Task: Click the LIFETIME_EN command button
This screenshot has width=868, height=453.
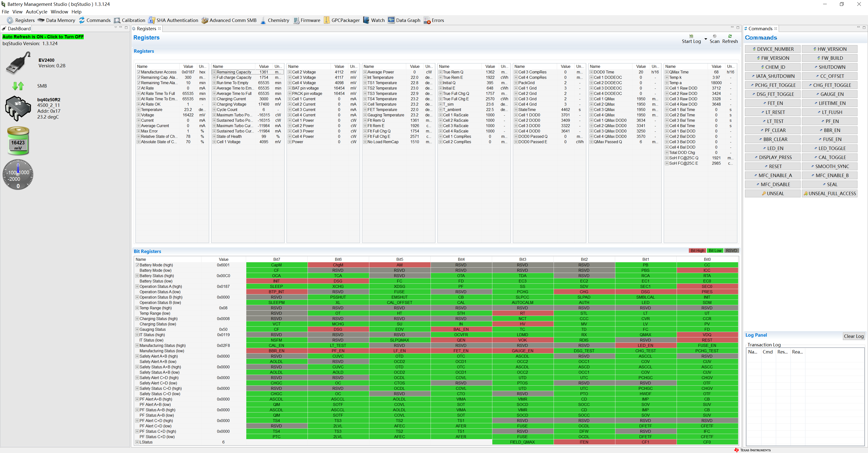Action: 830,103
